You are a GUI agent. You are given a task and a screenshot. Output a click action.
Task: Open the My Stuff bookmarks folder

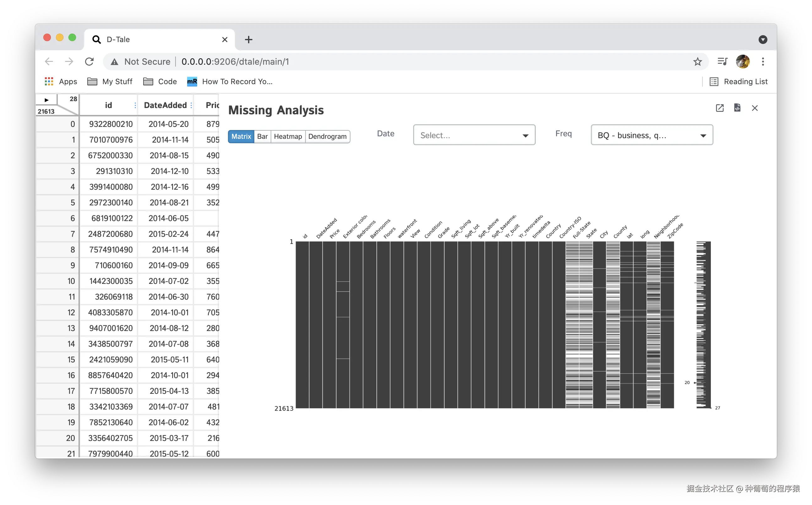pyautogui.click(x=110, y=81)
